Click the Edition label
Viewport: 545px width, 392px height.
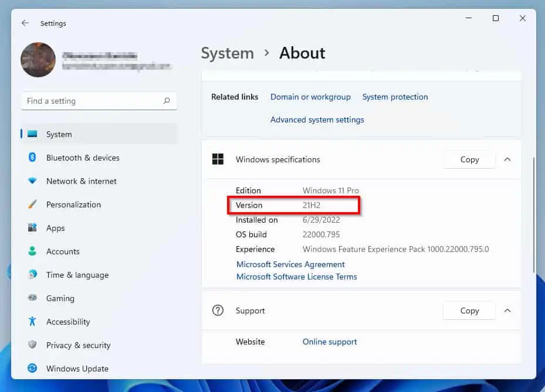click(x=248, y=190)
